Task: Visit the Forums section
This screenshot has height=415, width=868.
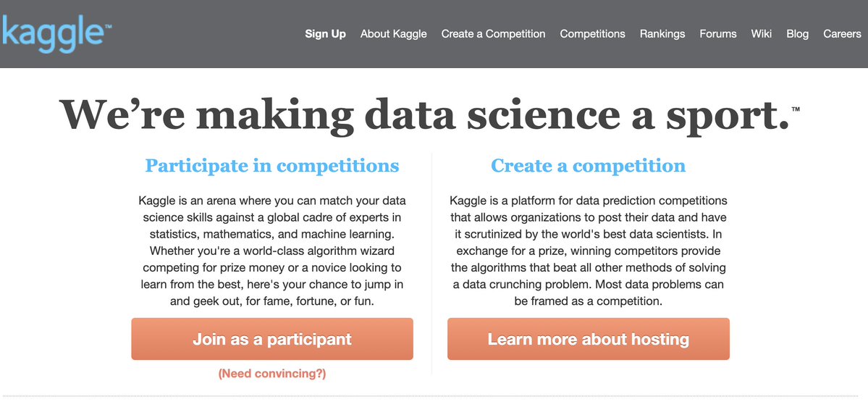Action: [717, 34]
